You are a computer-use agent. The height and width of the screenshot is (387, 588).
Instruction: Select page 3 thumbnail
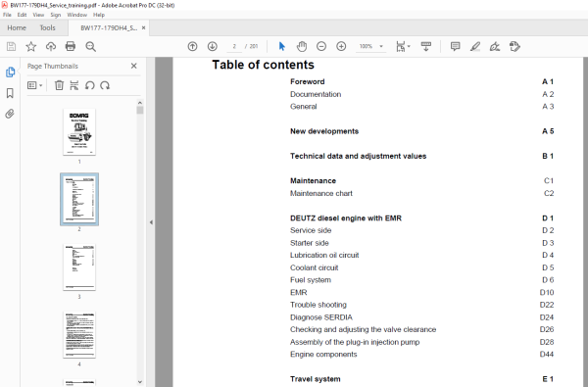[x=79, y=267]
